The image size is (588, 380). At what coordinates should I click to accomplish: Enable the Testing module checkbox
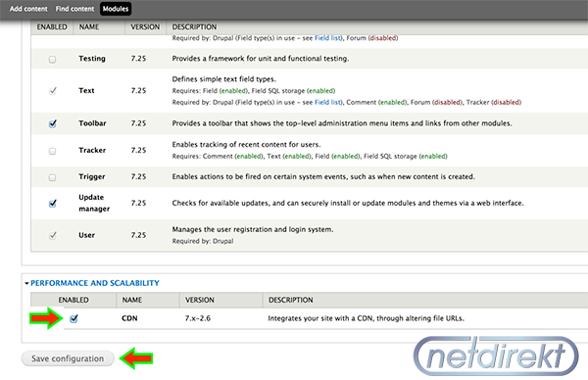pyautogui.click(x=53, y=59)
